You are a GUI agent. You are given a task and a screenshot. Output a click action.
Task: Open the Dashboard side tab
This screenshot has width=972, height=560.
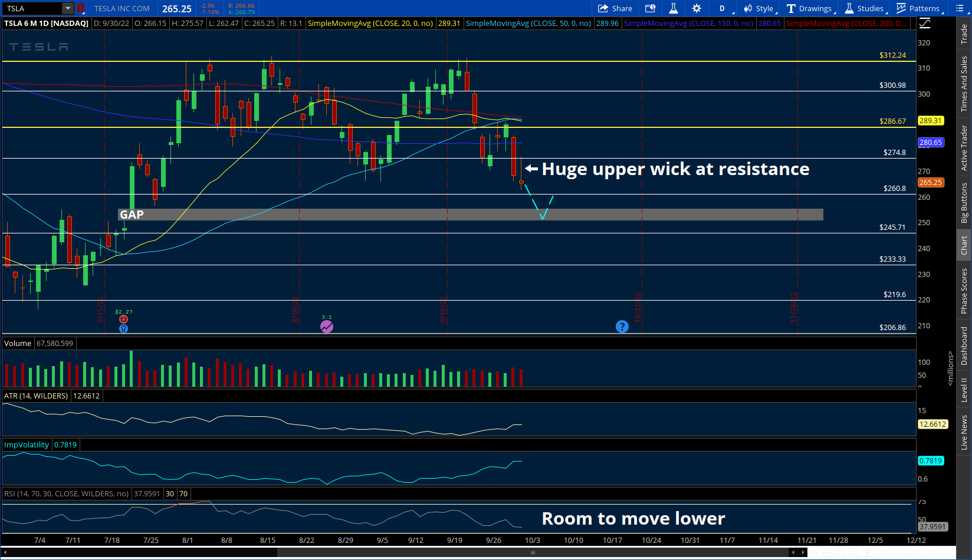click(x=964, y=346)
